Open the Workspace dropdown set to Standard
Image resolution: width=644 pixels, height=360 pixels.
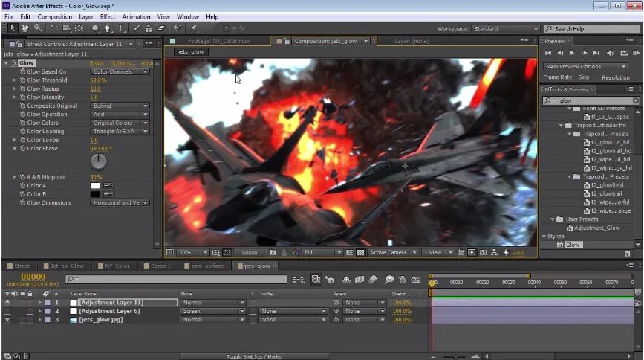[x=504, y=29]
